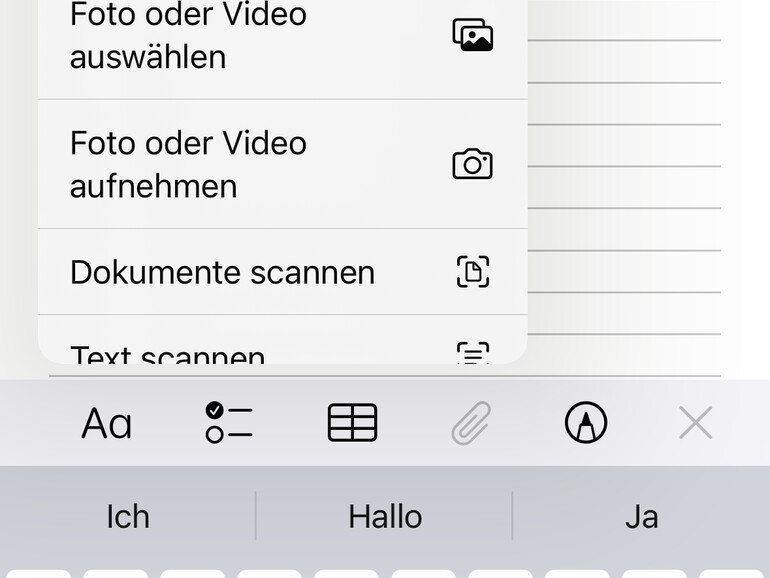Image resolution: width=770 pixels, height=578 pixels.
Task: Open the Aa text formatting options
Action: pos(107,423)
